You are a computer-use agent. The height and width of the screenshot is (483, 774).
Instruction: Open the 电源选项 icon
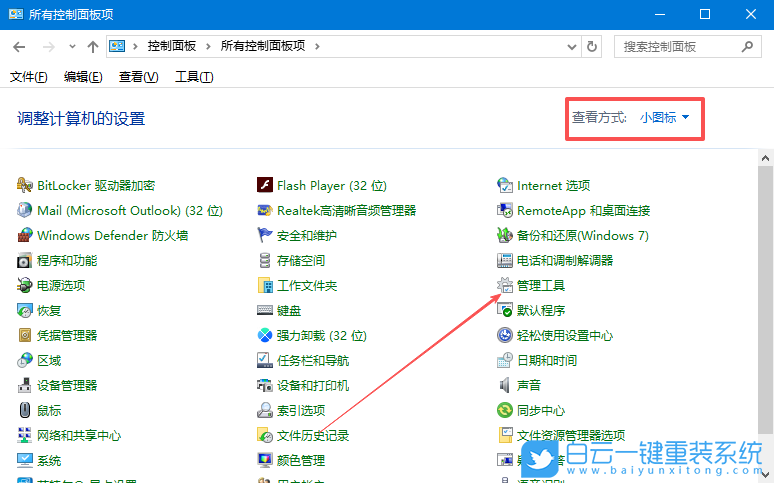click(x=25, y=285)
